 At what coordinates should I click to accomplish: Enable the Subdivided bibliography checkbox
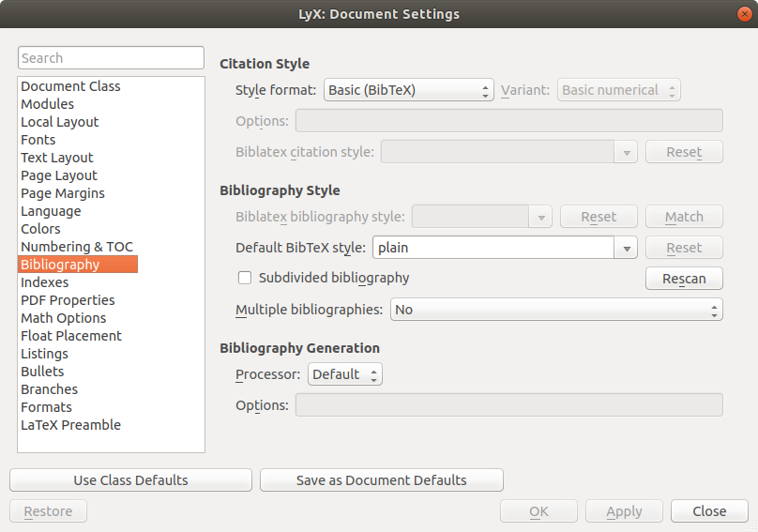246,278
